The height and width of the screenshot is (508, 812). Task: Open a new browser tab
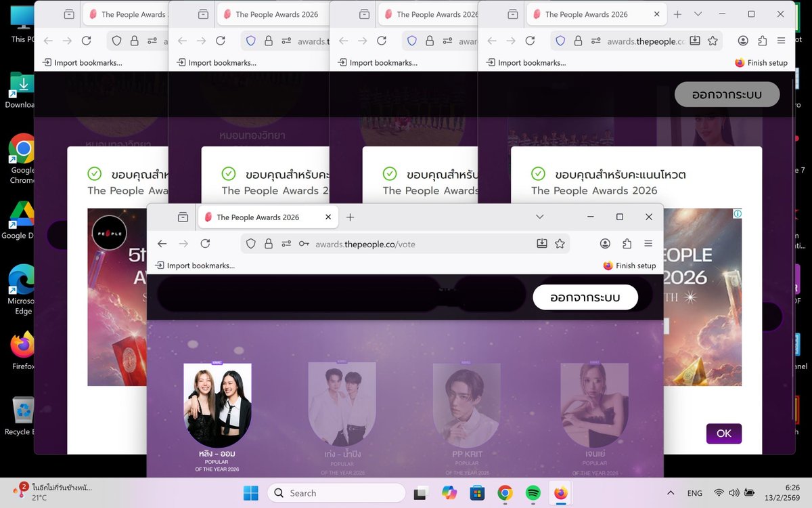(350, 217)
